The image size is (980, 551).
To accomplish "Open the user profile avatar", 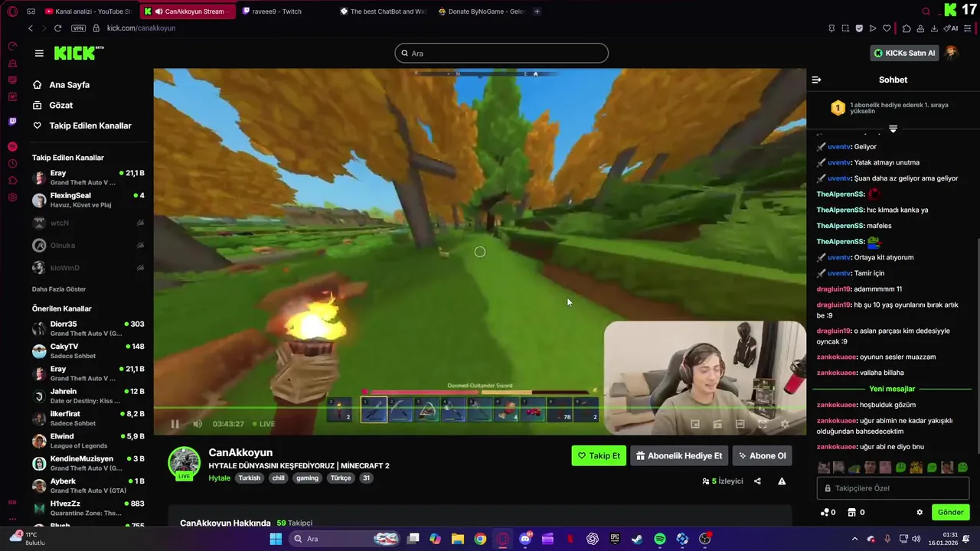I will [952, 53].
